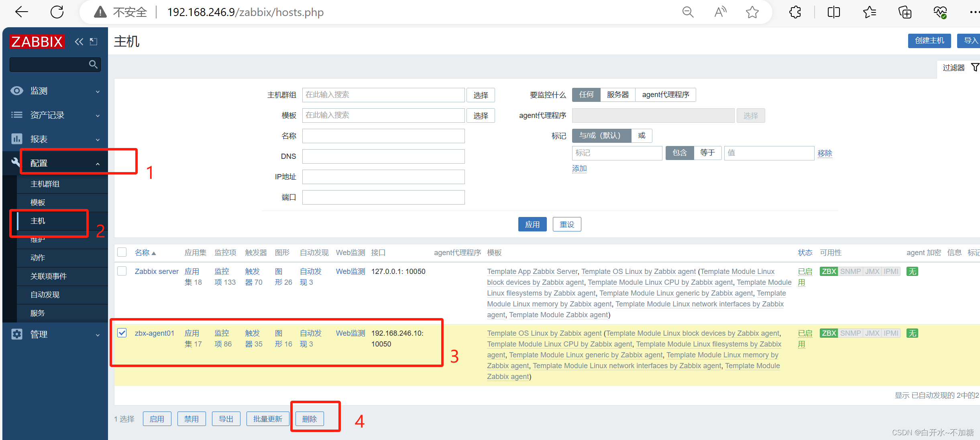Select agent代理程序 monitored-by option
This screenshot has height=440, width=980.
click(665, 95)
